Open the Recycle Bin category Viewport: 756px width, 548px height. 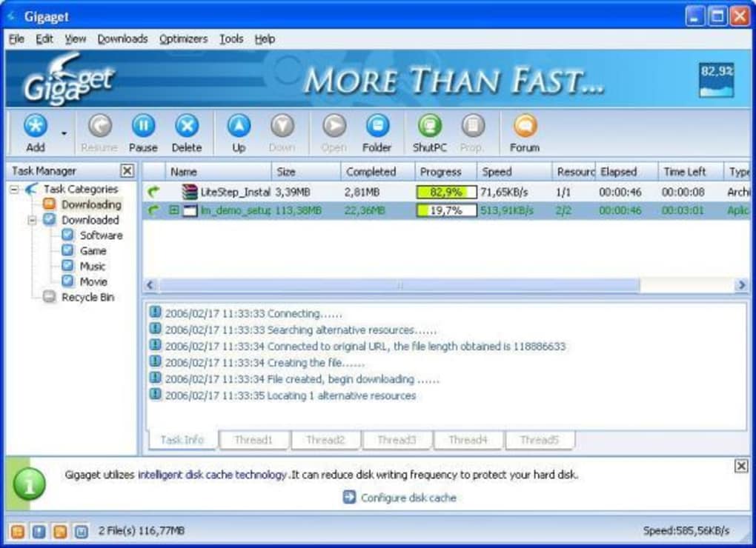tap(89, 297)
